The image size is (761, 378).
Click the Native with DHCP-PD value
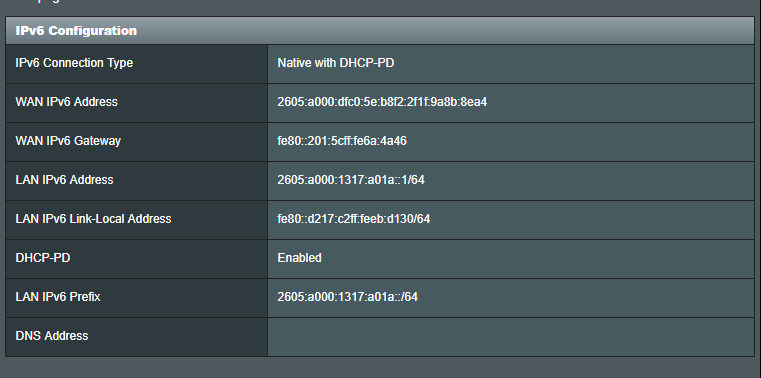(336, 63)
